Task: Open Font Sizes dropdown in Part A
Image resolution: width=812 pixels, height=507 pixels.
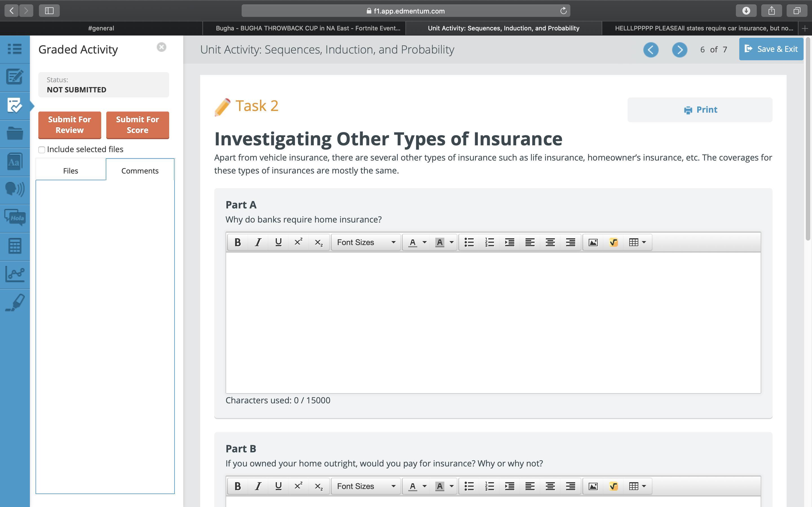Action: point(366,242)
